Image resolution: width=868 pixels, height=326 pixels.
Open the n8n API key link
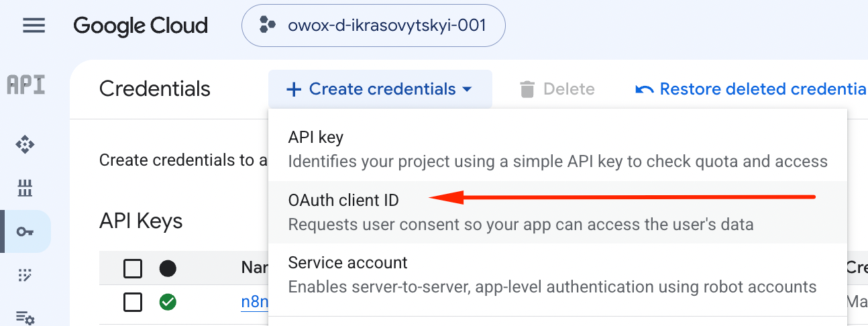[x=255, y=302]
